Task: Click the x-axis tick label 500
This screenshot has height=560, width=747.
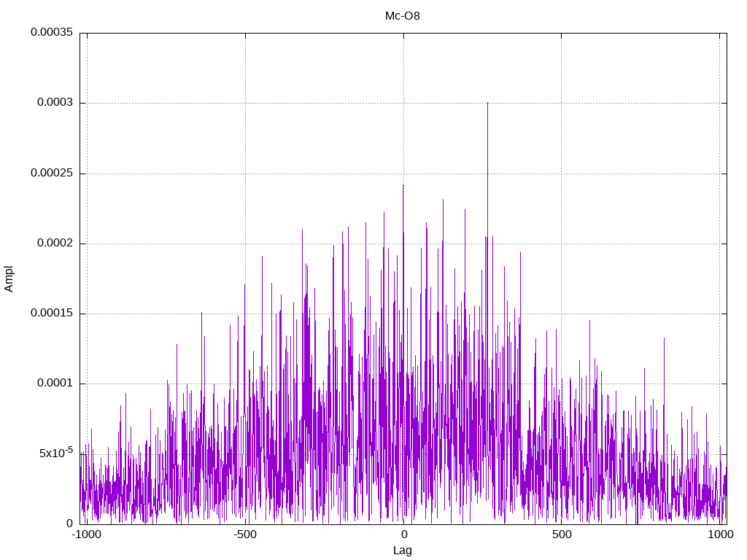Action: [562, 534]
